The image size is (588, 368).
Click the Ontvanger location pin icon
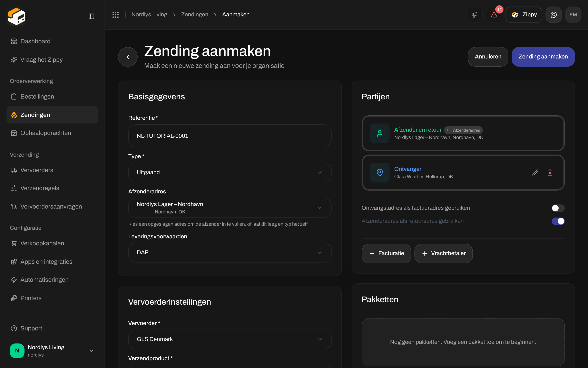[x=380, y=173]
